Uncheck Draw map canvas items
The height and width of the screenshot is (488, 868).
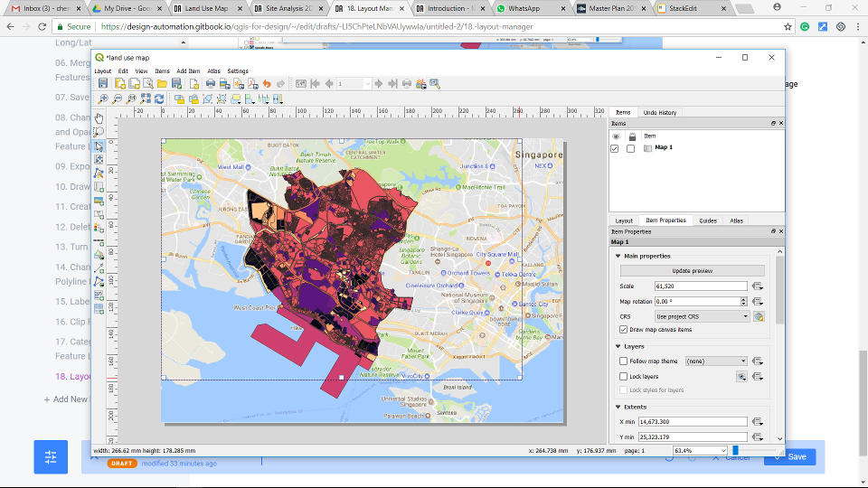pyautogui.click(x=623, y=330)
